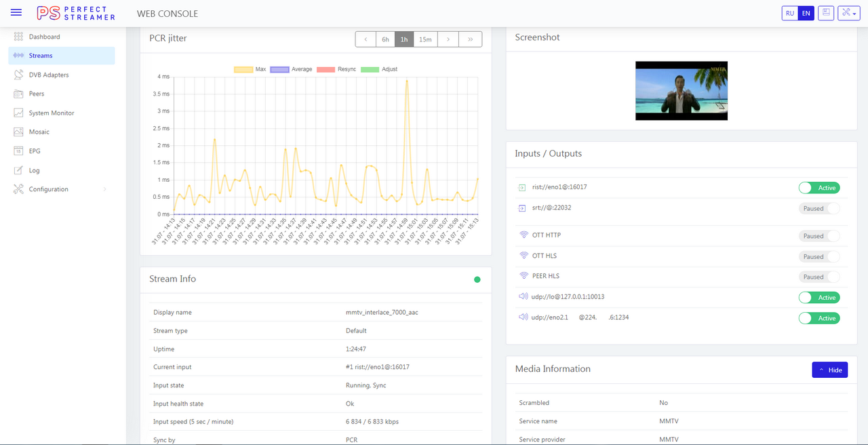Image resolution: width=868 pixels, height=445 pixels.
Task: Click the System Monitor chart icon
Action: pos(18,113)
